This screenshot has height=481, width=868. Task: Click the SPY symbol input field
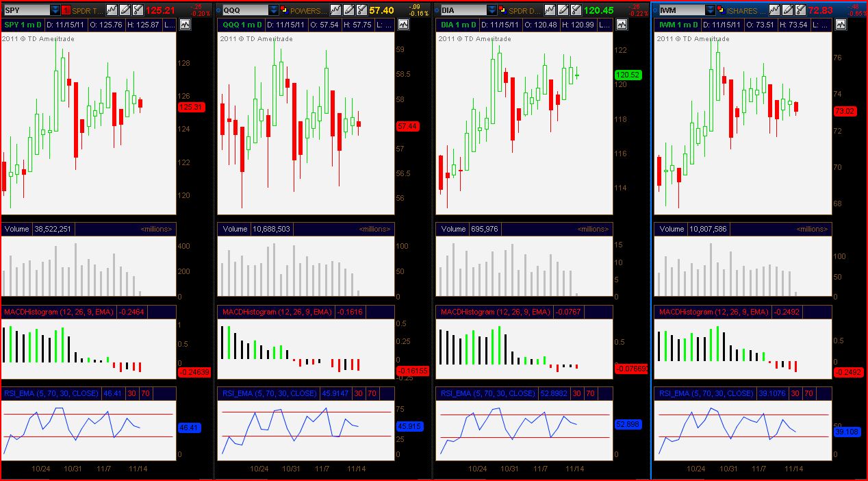pos(27,10)
